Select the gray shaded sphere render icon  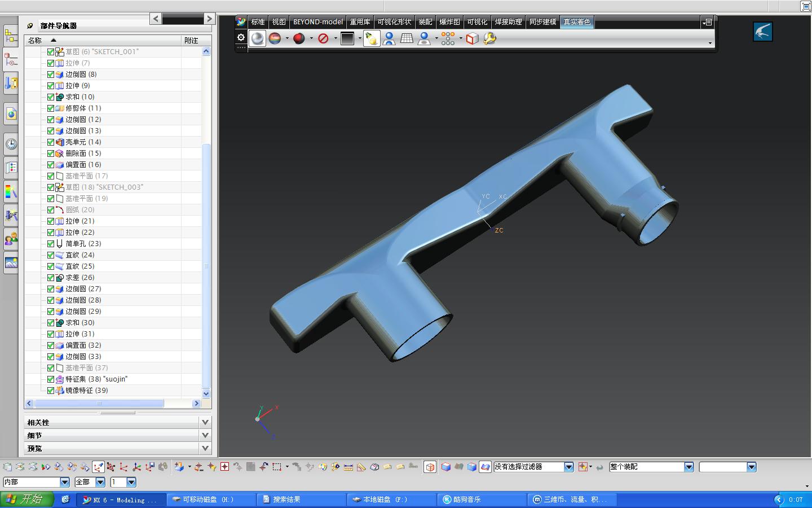pos(257,38)
